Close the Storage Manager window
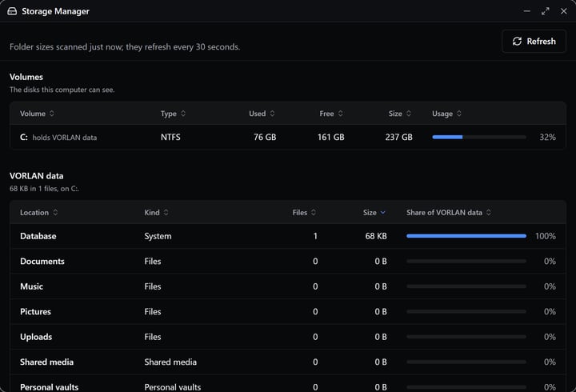576x392 pixels. [x=563, y=11]
